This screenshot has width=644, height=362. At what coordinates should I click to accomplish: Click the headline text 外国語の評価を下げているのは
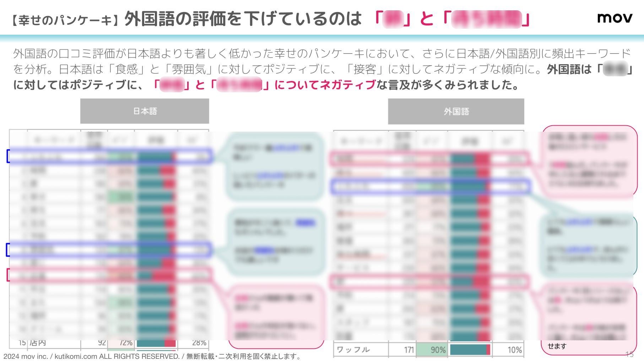(x=243, y=19)
